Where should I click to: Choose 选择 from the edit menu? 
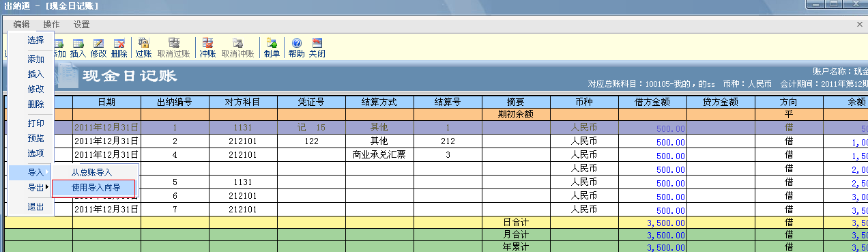pos(31,40)
